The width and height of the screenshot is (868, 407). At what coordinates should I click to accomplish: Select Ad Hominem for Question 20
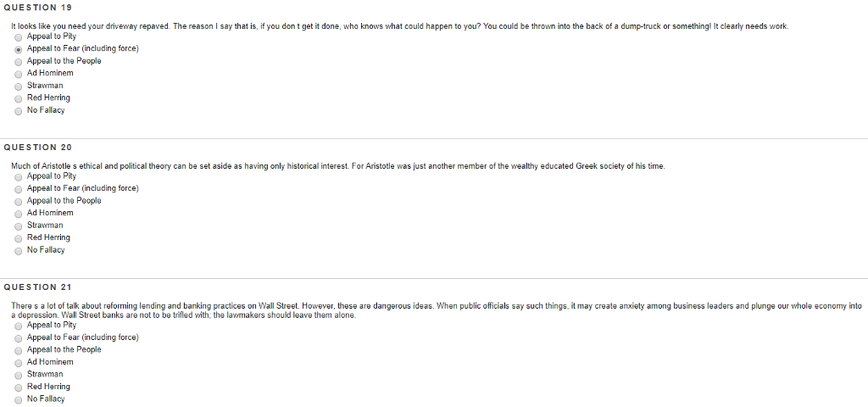[x=19, y=213]
